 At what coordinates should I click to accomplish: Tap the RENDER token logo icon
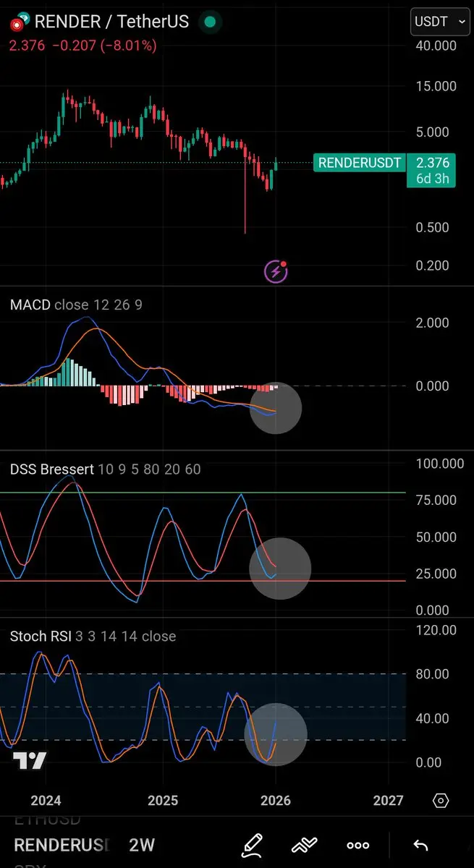click(20, 22)
